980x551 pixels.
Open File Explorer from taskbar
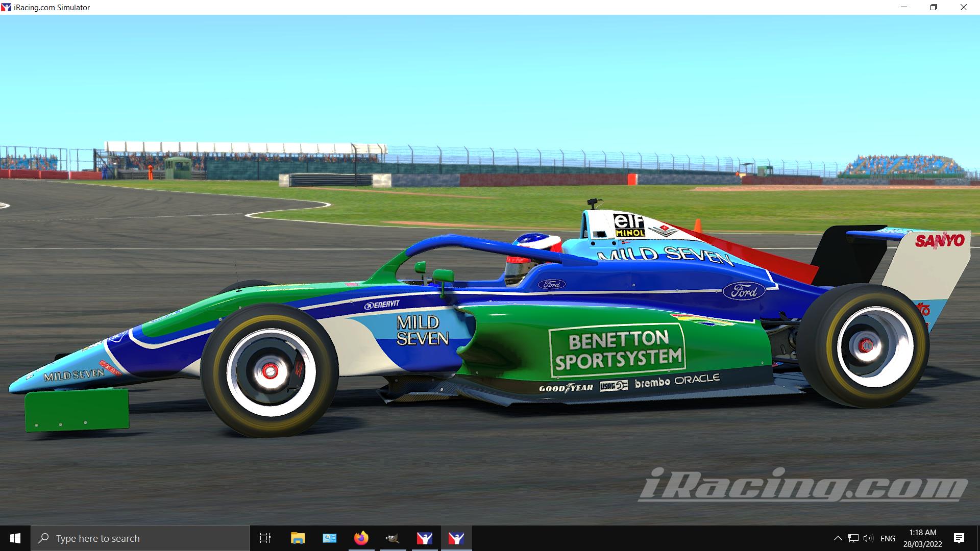click(x=298, y=538)
